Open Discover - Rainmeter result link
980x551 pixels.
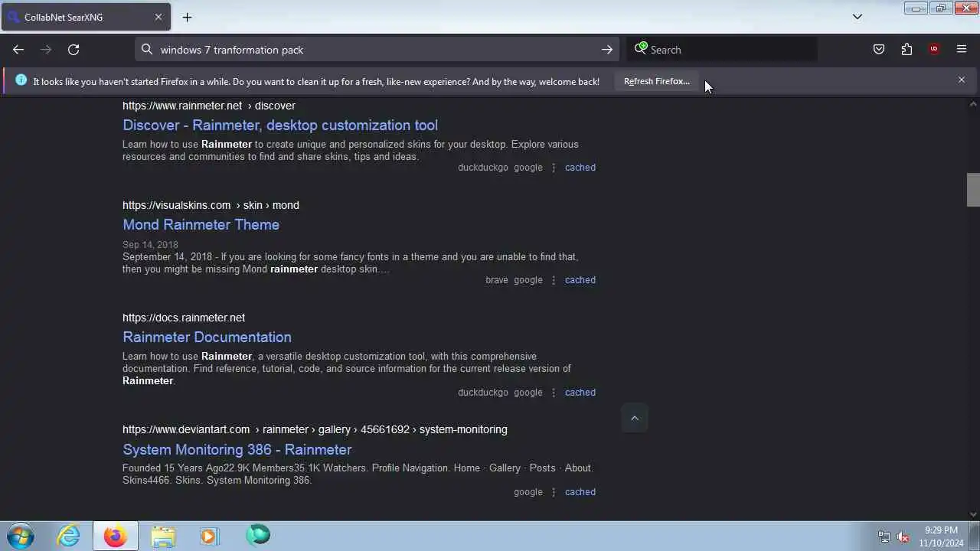[x=280, y=125]
